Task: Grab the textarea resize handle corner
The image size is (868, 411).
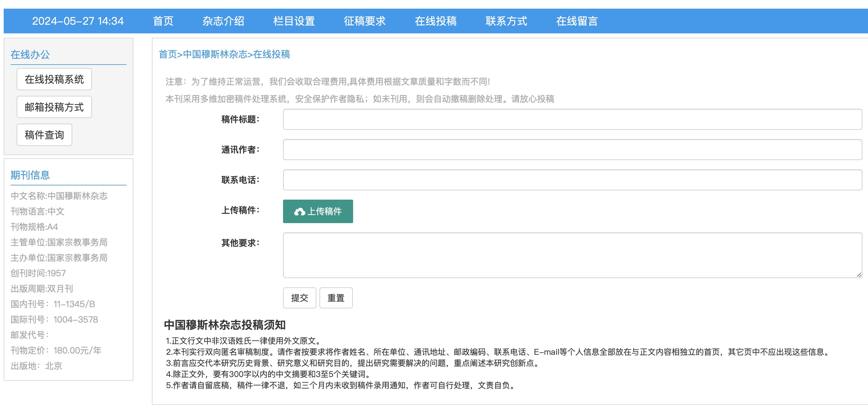Action: click(859, 275)
